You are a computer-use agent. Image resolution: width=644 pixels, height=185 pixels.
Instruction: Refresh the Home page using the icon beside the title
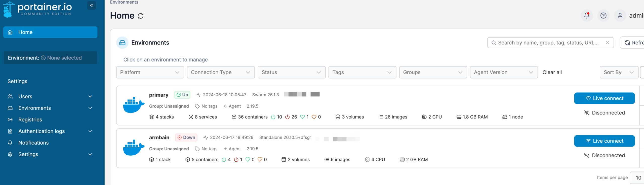point(141,16)
